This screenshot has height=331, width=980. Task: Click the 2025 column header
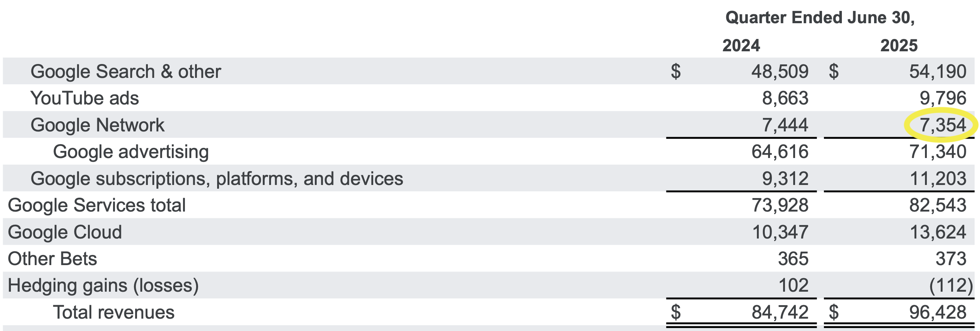coord(899,46)
